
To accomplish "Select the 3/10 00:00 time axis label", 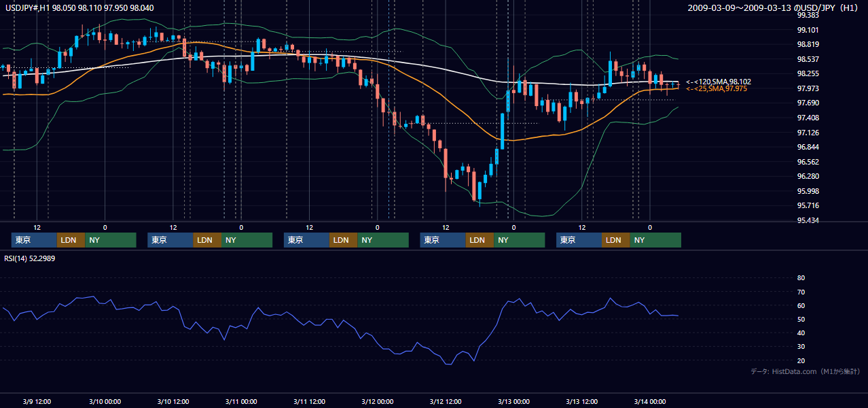I will (x=105, y=401).
